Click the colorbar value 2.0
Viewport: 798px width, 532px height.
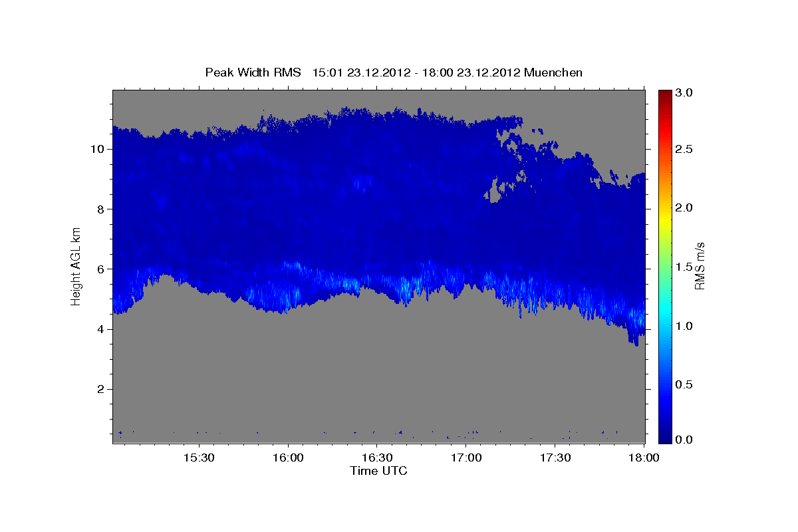(x=684, y=208)
